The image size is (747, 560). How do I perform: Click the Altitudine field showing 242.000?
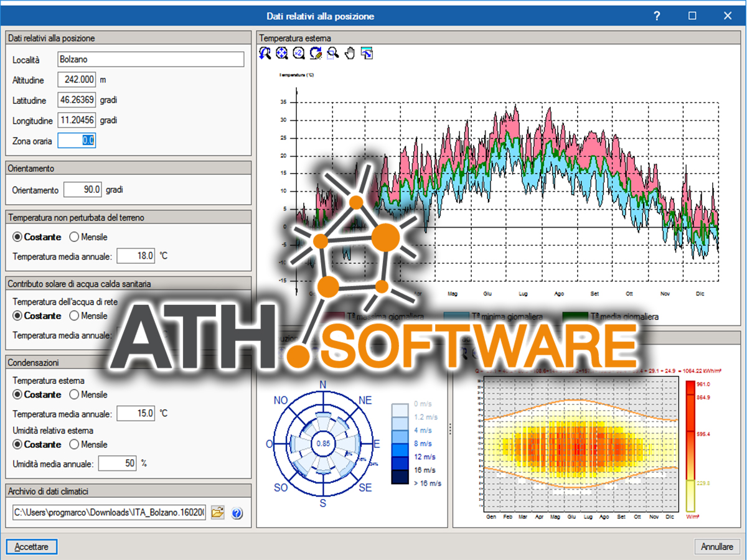coord(77,80)
